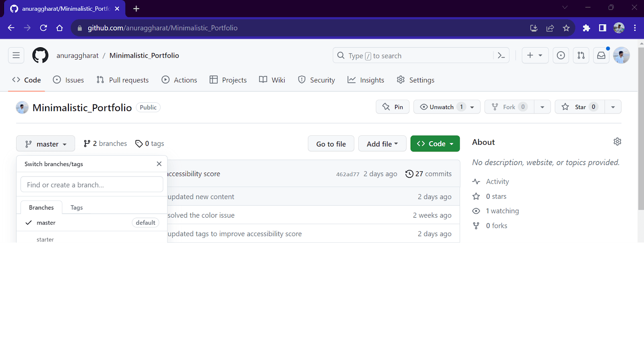Bookmark this page with the star icon
644x339 pixels.
[566, 28]
